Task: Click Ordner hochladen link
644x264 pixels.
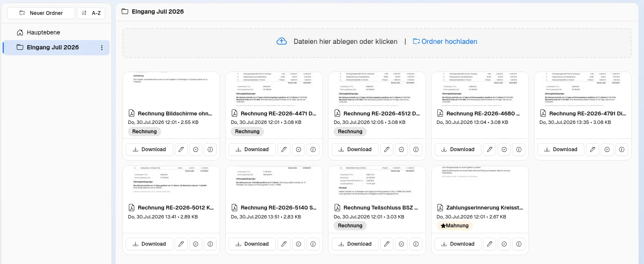Action: point(445,41)
